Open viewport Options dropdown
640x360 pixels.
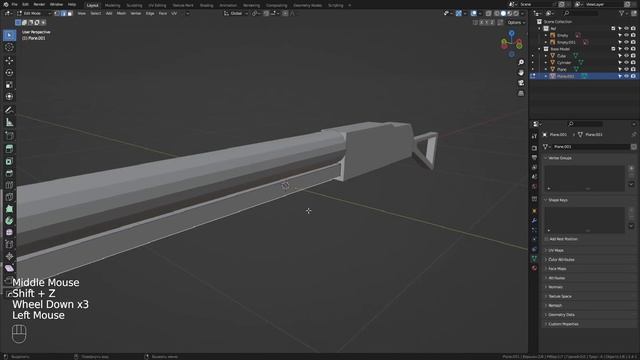coord(516,22)
